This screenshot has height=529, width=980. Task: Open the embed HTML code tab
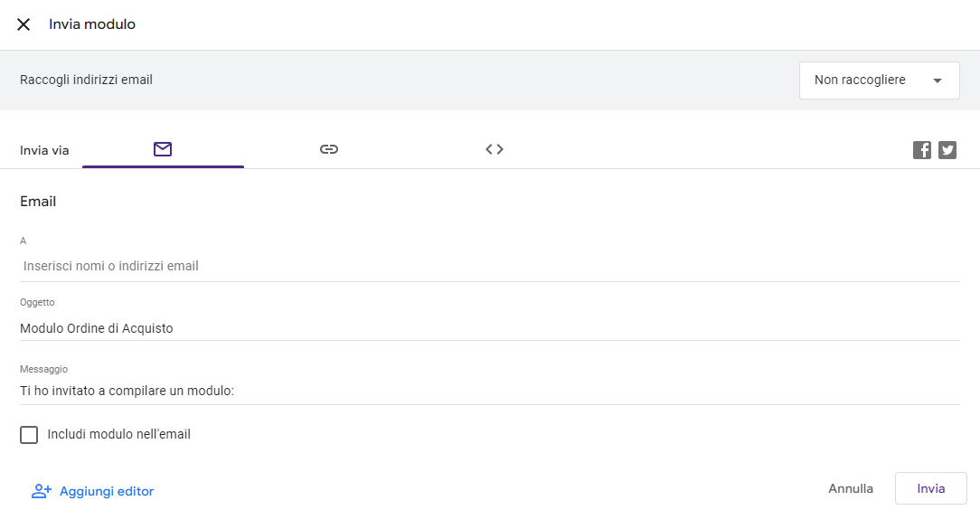click(495, 149)
